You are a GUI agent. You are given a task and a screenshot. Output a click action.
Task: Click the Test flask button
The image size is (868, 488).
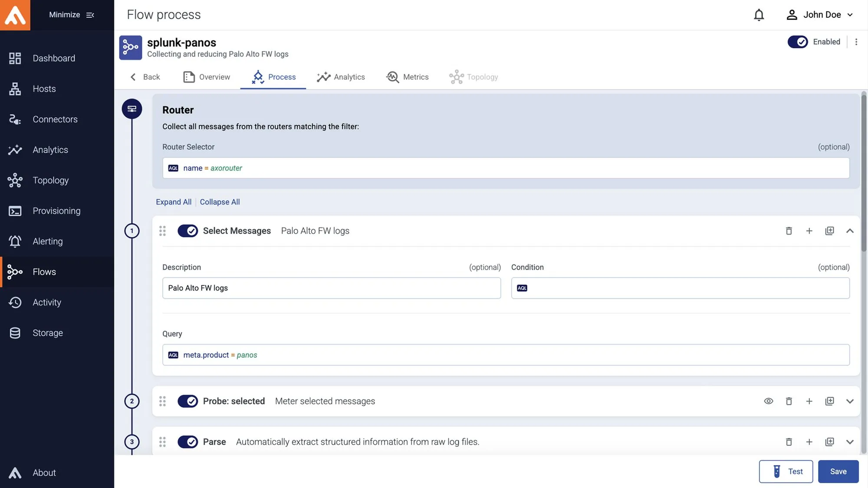point(786,472)
